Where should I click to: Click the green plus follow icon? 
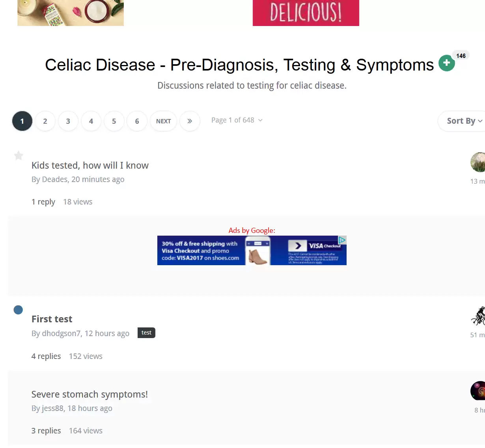446,63
